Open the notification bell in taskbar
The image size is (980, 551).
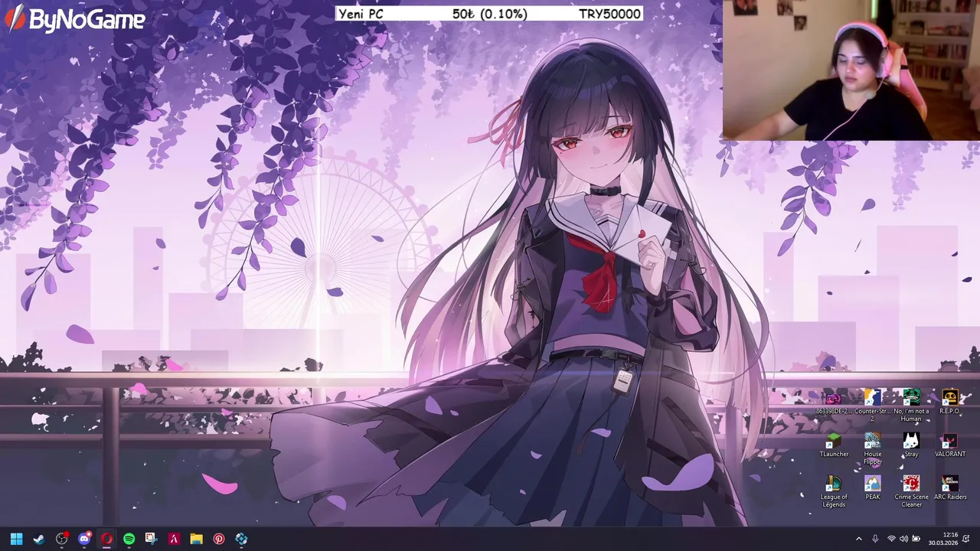tap(967, 539)
